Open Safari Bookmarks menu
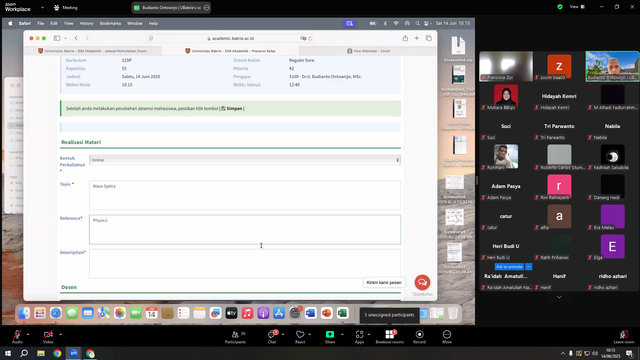The height and width of the screenshot is (360, 640). pyautogui.click(x=110, y=24)
